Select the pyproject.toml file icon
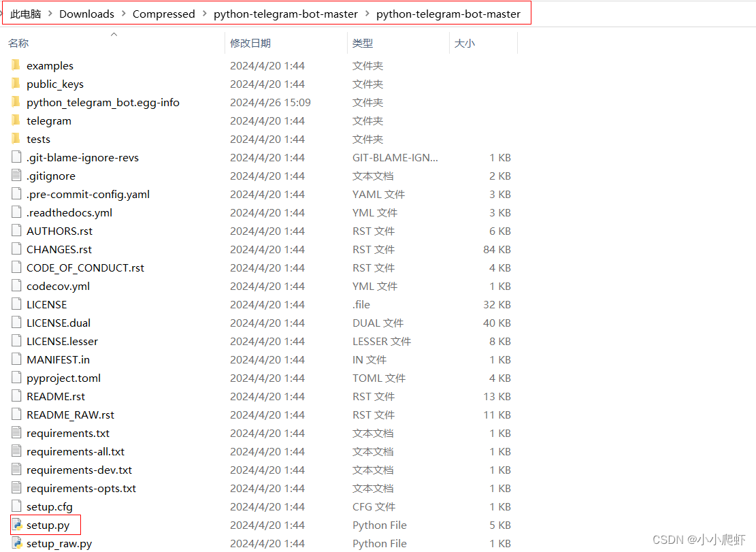 (16, 378)
